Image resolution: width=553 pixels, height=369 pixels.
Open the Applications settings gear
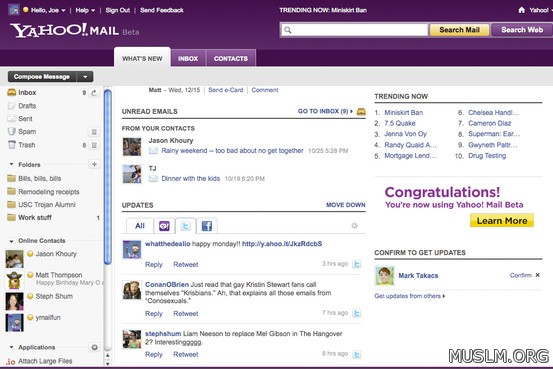pyautogui.click(x=95, y=347)
